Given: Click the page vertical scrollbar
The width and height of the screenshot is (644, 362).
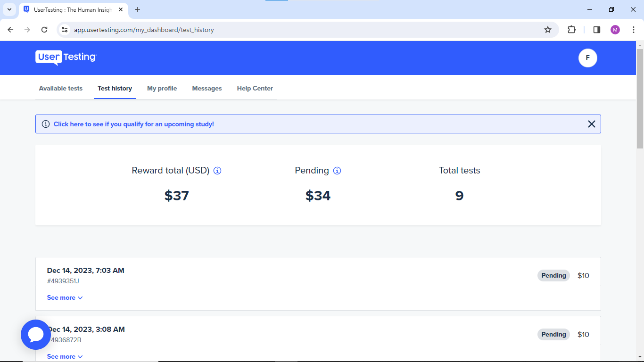Looking at the screenshot, I should pos(640,99).
